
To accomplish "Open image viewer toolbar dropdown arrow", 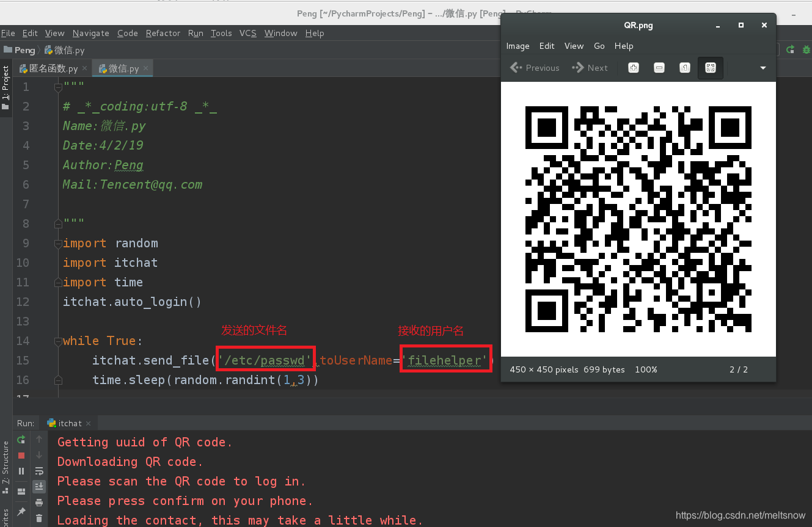I will click(763, 68).
